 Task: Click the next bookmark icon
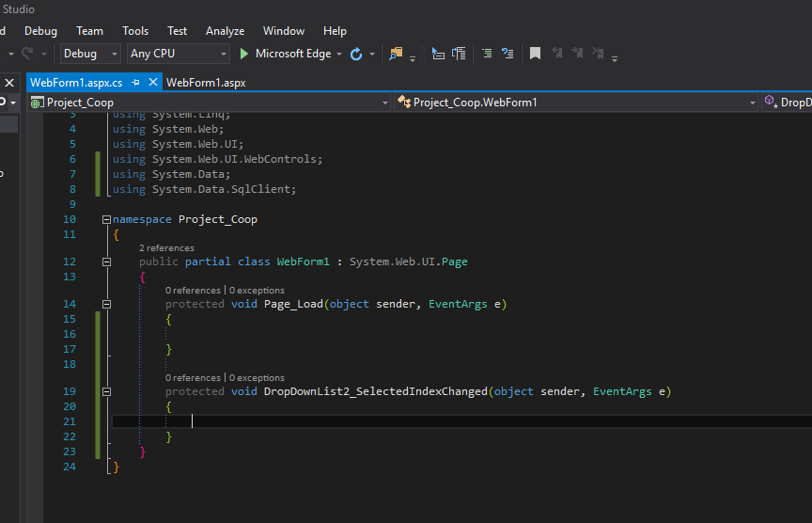577,53
